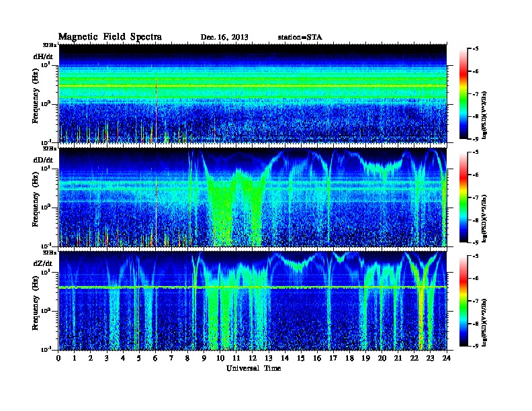The width and height of the screenshot is (532, 411).
Task: Click hour 22 on the Universal Time axis
Action: coord(414,358)
